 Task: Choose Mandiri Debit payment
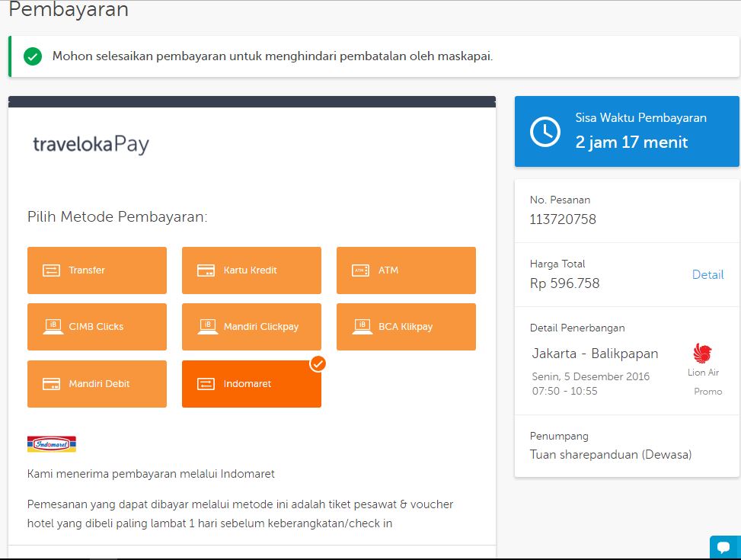coord(97,383)
